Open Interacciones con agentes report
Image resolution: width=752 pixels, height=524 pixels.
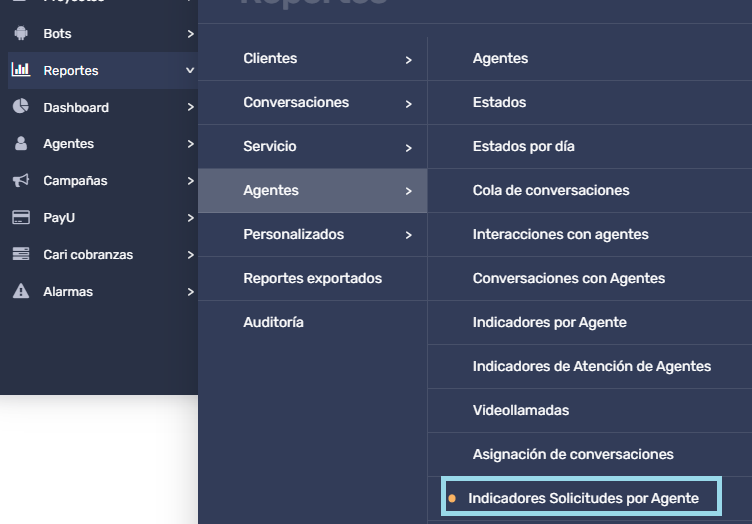(589, 234)
